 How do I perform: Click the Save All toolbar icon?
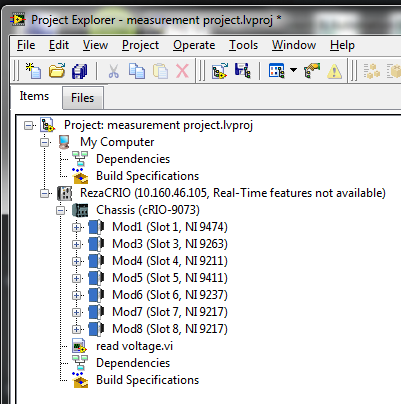click(x=80, y=71)
